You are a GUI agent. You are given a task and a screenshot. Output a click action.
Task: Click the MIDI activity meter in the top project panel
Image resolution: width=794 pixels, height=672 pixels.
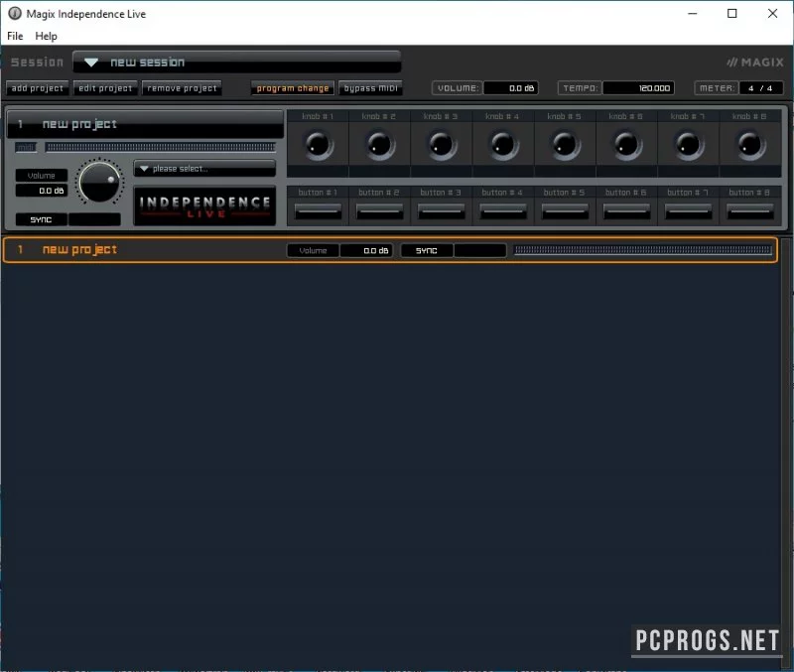click(161, 147)
